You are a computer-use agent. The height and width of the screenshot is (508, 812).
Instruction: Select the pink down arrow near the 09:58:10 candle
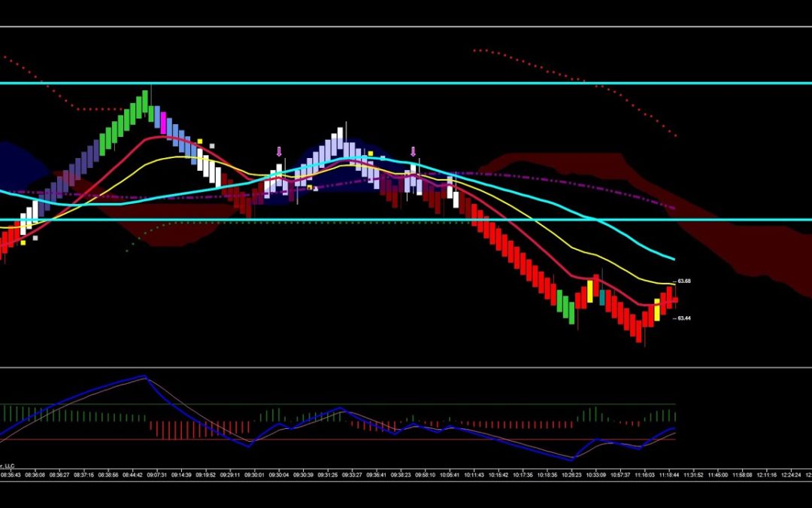[413, 151]
